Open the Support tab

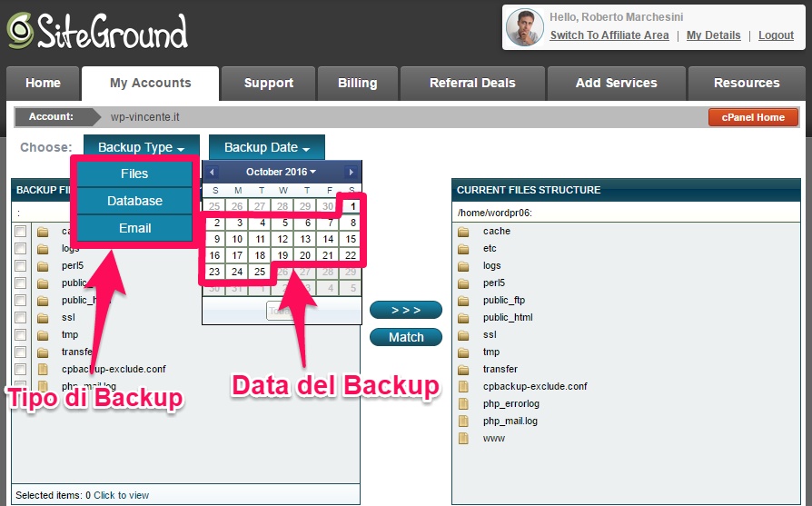click(268, 84)
